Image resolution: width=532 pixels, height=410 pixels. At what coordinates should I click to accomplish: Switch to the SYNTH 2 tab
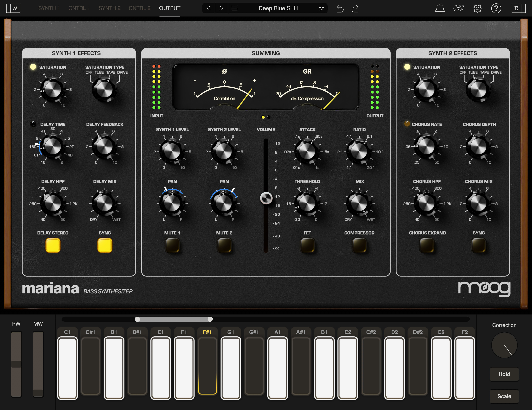[109, 8]
